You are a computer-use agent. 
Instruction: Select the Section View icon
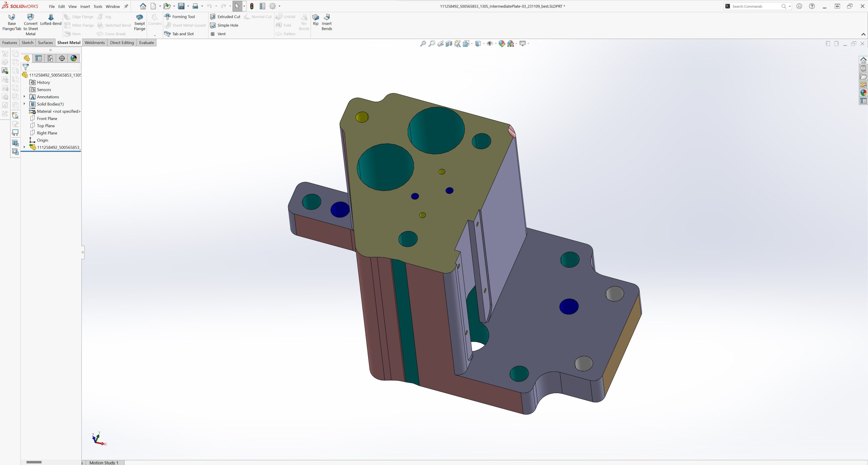[x=449, y=43]
